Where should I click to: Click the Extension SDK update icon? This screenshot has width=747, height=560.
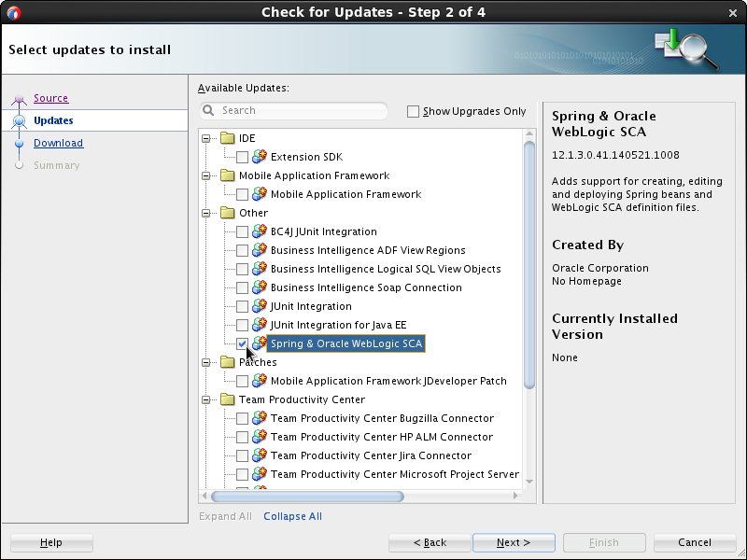coord(260,156)
